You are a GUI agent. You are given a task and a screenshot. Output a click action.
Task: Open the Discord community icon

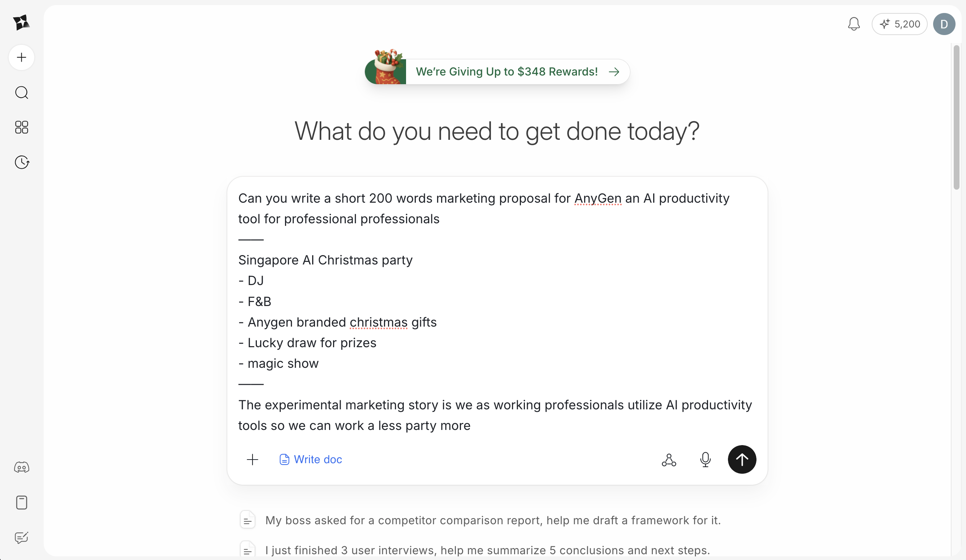pyautogui.click(x=21, y=467)
